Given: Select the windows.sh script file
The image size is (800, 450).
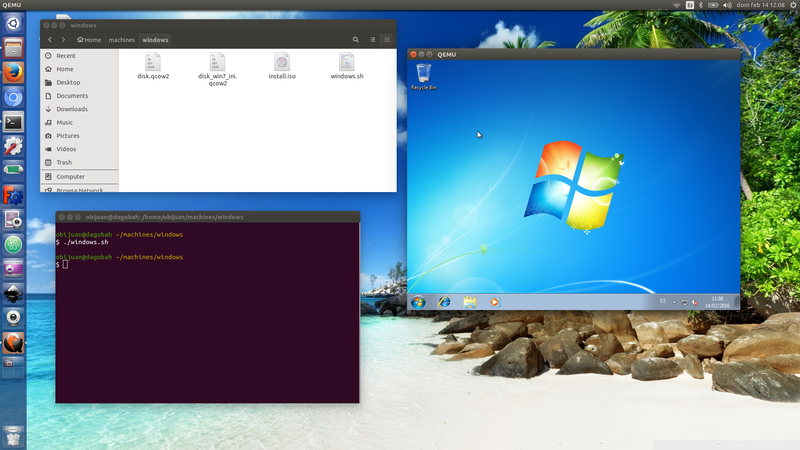Looking at the screenshot, I should pyautogui.click(x=347, y=63).
